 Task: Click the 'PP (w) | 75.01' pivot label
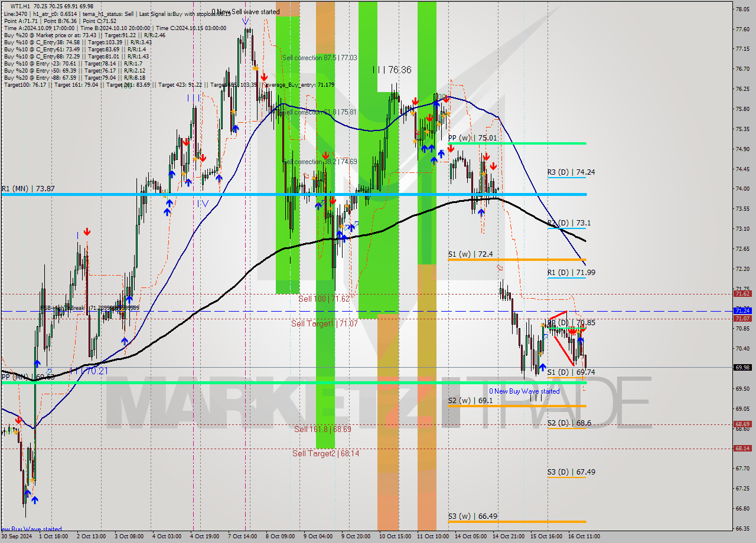(472, 138)
